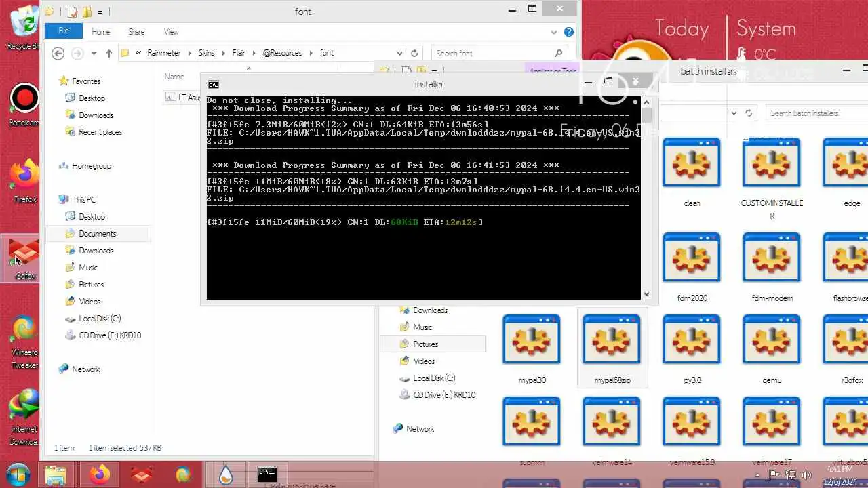Open the Recycle Bin desktop icon
Viewport: 868px width, 488px height.
(x=24, y=27)
